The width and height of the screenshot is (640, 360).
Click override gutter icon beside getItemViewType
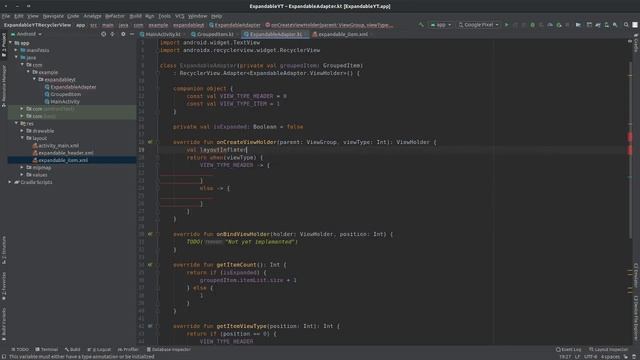point(150,326)
